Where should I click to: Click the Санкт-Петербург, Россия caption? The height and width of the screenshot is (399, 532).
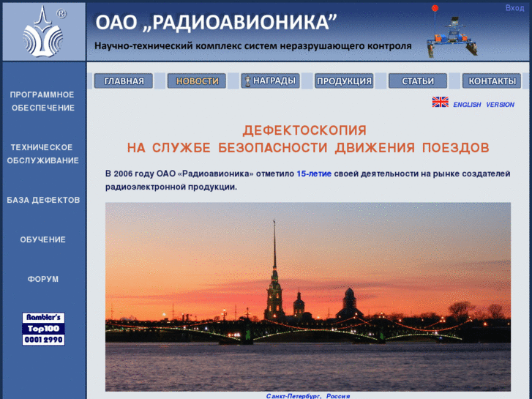pyautogui.click(x=308, y=396)
